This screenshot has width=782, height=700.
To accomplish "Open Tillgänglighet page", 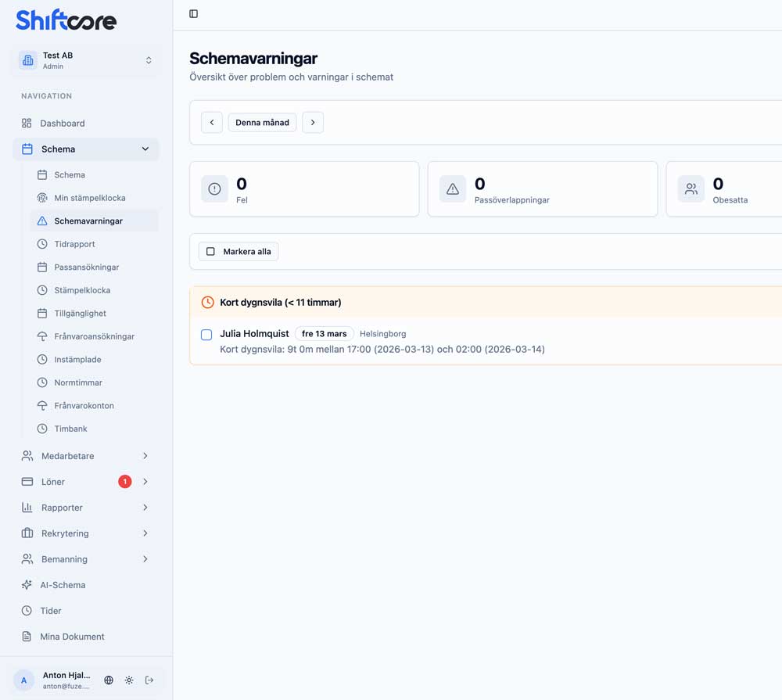I will (95, 314).
